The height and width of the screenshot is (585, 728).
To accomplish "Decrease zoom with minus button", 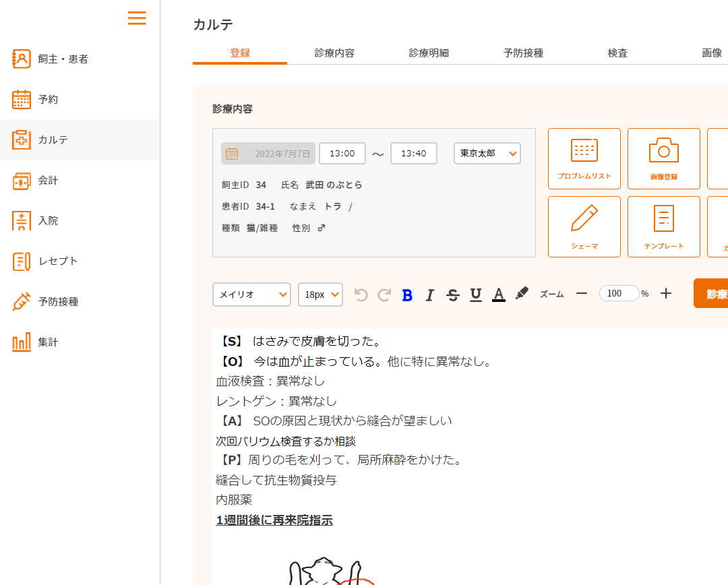I will pyautogui.click(x=582, y=293).
